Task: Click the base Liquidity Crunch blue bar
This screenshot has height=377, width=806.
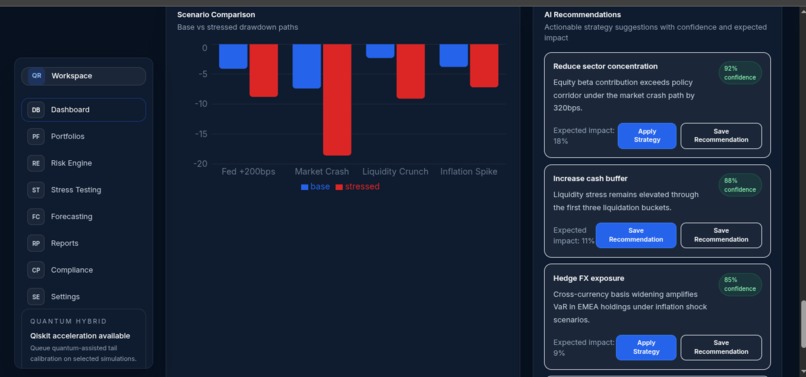Action: [x=380, y=51]
